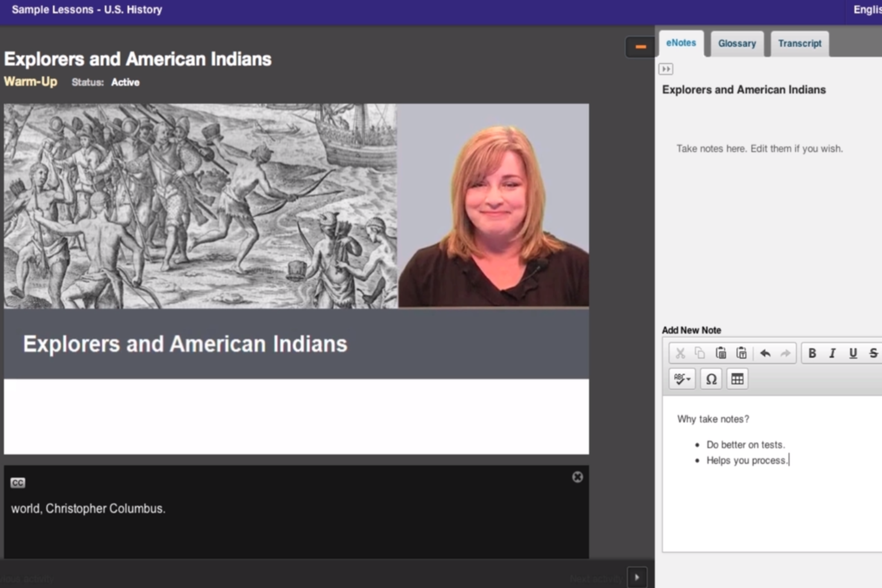Viewport: 882px width, 588px height.
Task: Click the 'Why take notes?' line
Action: (713, 419)
